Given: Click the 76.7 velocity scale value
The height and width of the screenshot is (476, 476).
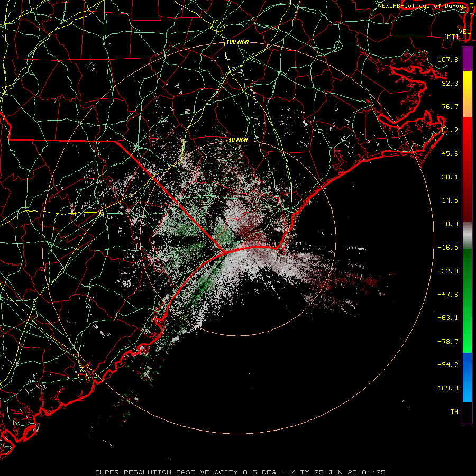Looking at the screenshot, I should coord(450,106).
